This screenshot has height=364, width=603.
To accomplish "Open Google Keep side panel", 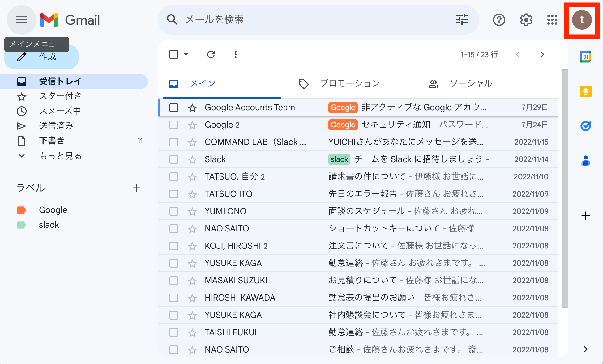I will (586, 91).
